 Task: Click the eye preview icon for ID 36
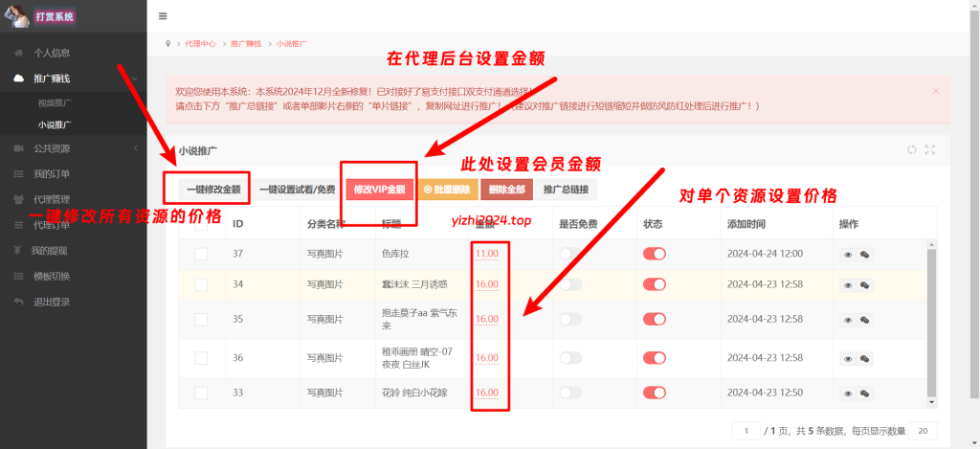pyautogui.click(x=848, y=359)
